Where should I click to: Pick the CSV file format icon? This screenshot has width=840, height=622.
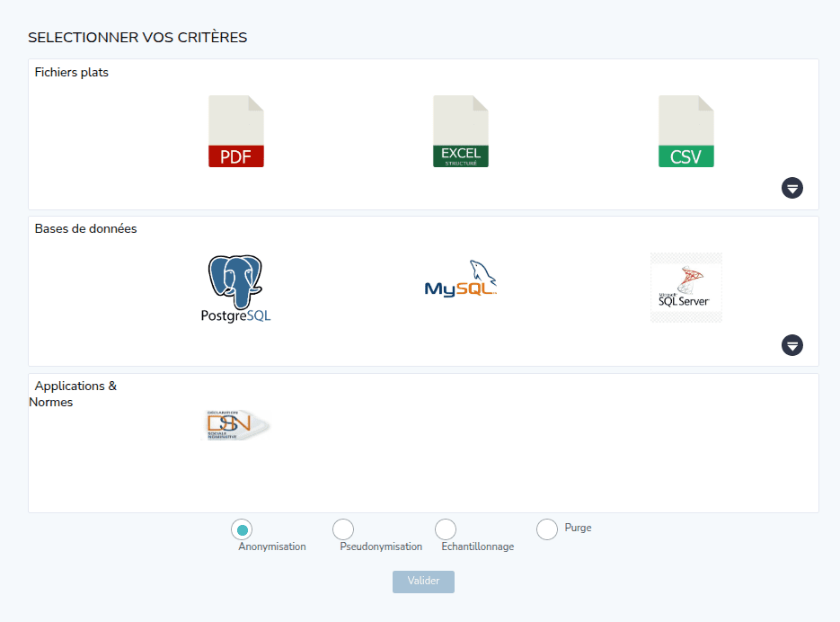[x=686, y=132]
